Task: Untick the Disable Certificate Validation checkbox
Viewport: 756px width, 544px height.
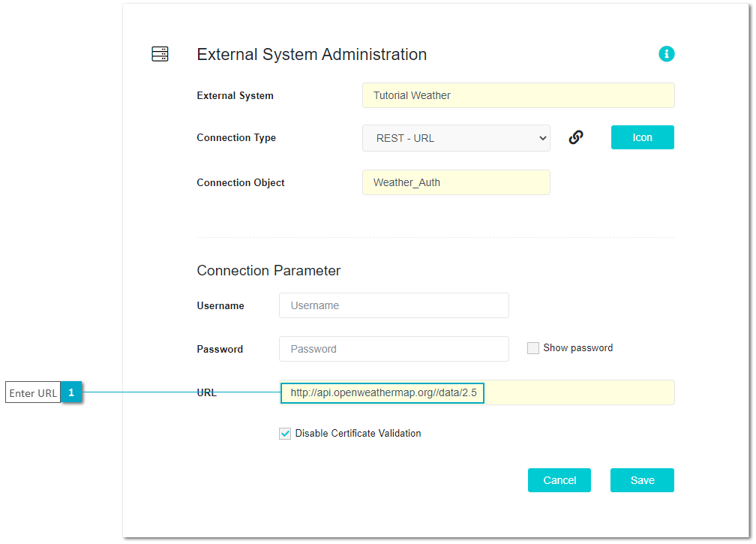Action: (285, 434)
